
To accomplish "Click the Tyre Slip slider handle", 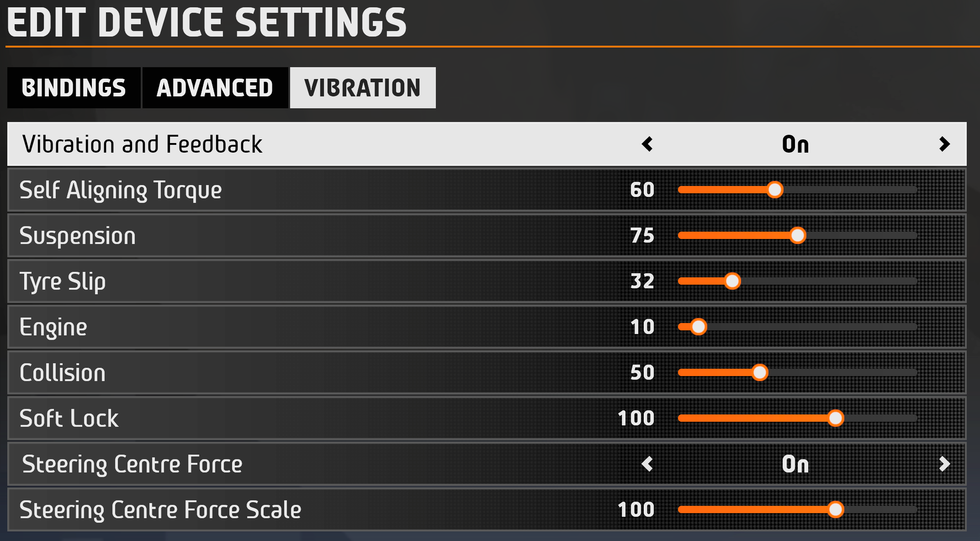I will (x=732, y=281).
